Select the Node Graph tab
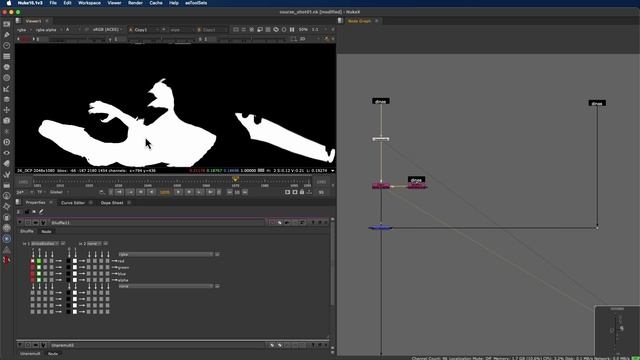Viewport: 640px width, 360px height. 359,21
